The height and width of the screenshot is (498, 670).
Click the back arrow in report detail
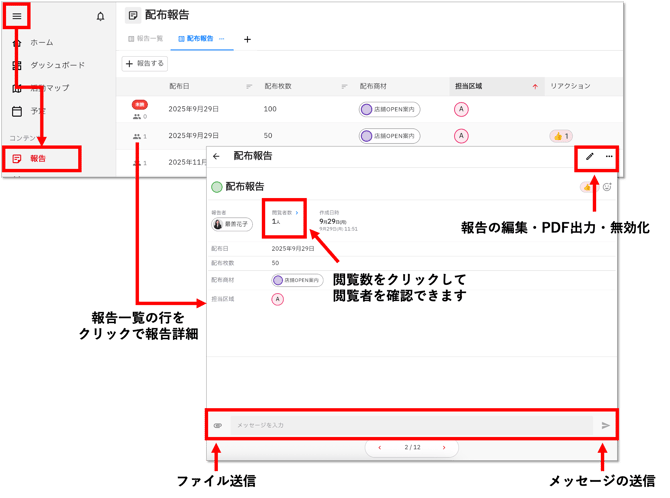pos(217,156)
